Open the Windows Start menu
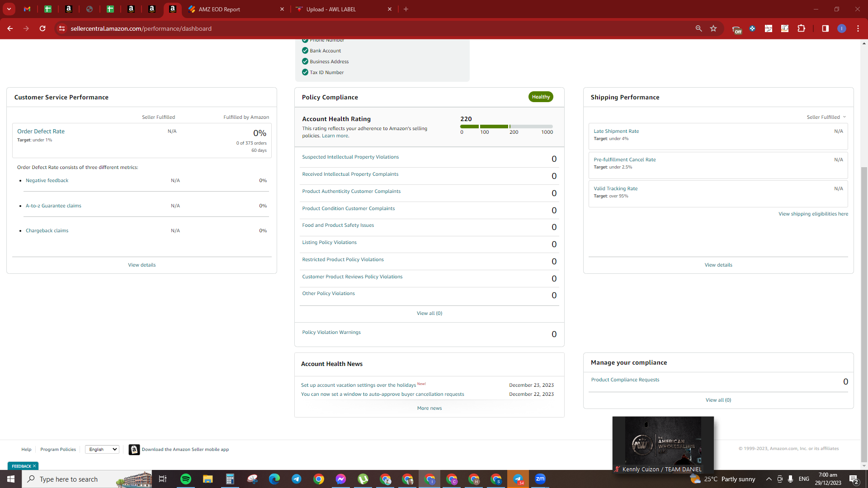 [x=11, y=479]
